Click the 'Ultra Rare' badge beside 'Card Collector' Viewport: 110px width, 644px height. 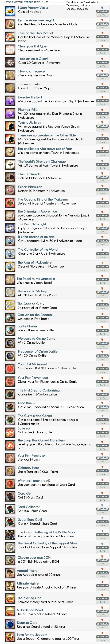tap(102, 509)
